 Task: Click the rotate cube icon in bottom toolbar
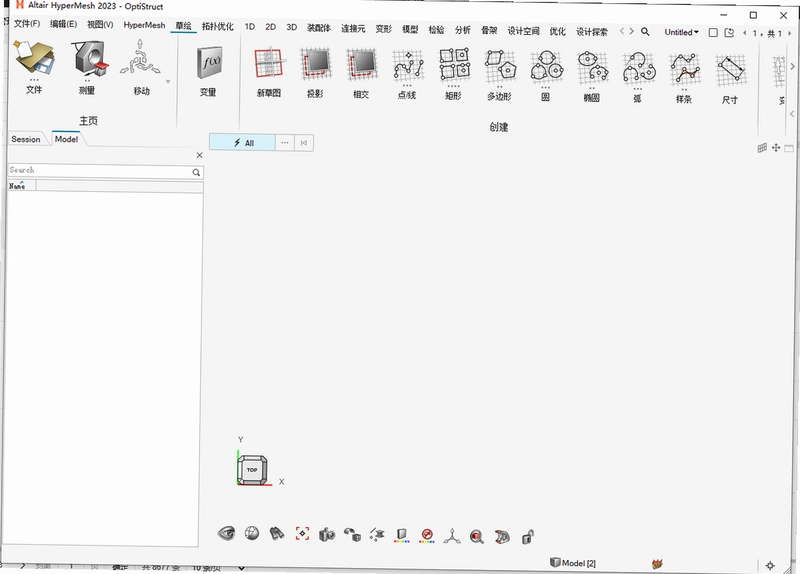click(x=352, y=534)
